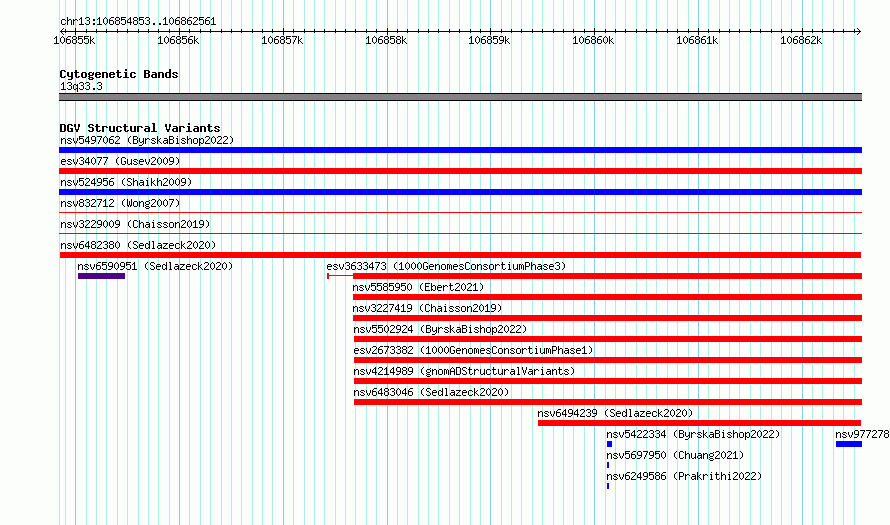Select the blue bar under nsv977278

(849, 444)
